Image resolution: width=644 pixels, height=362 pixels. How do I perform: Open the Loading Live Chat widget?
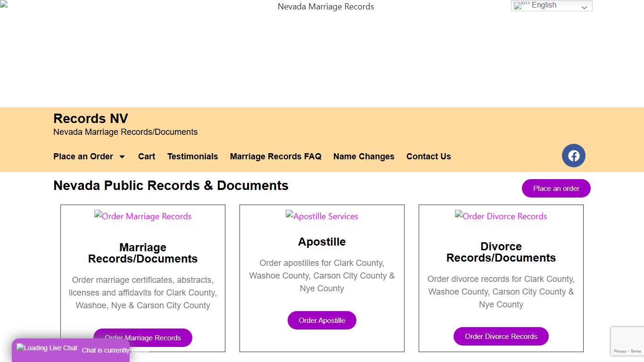click(47, 347)
